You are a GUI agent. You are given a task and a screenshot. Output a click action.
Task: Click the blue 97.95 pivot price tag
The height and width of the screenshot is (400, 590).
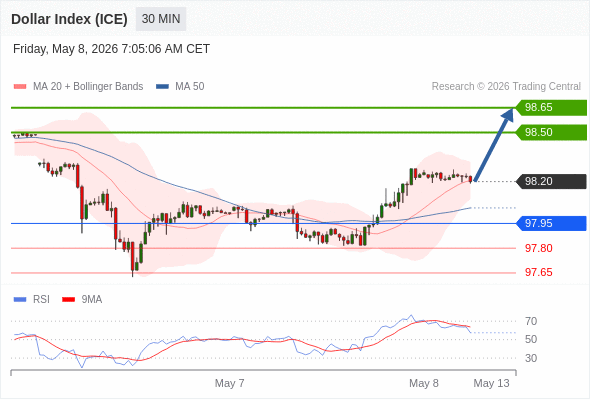(551, 224)
